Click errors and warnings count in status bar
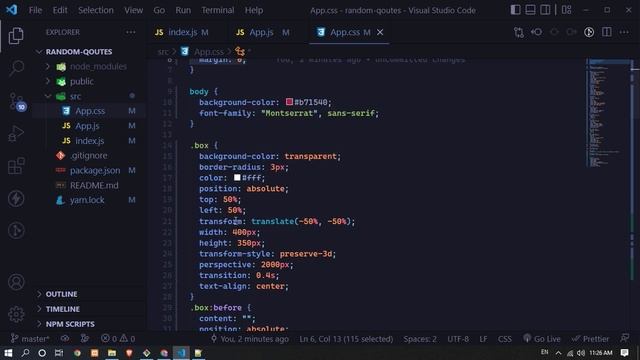Image resolution: width=640 pixels, height=360 pixels. pos(118,338)
